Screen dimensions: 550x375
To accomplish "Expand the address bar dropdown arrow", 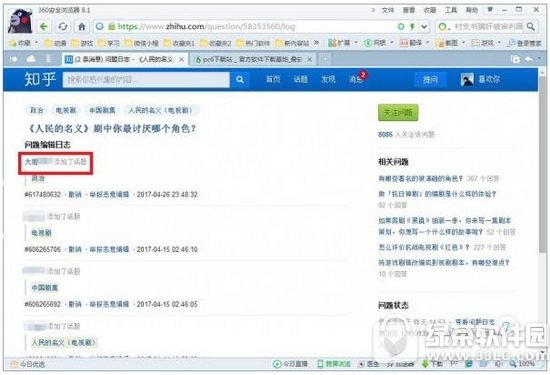I will coord(424,26).
